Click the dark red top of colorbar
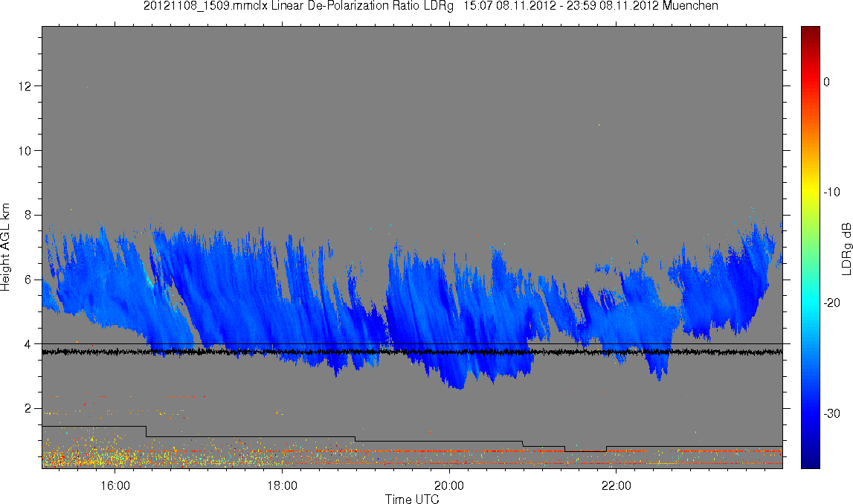Viewport: 853px width, 504px height. coord(810,31)
